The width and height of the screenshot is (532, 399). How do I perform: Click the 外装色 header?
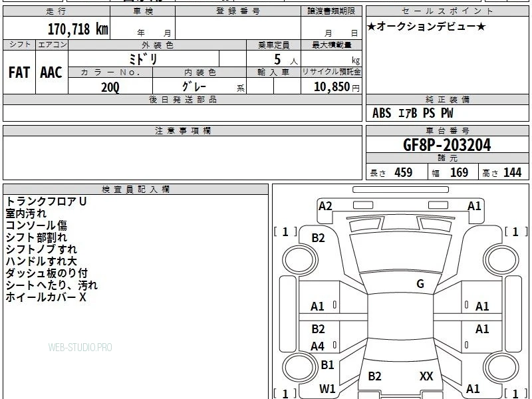coord(158,45)
